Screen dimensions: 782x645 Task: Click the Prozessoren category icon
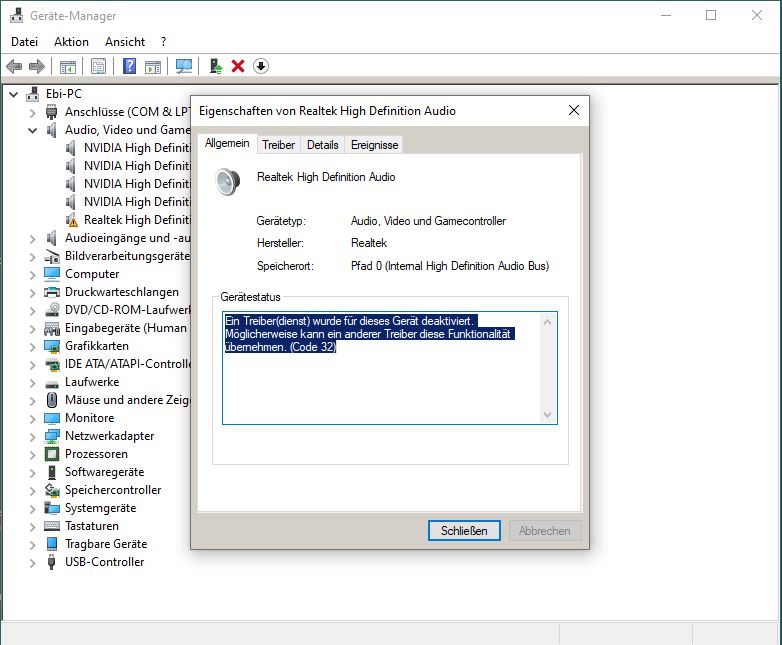point(52,454)
